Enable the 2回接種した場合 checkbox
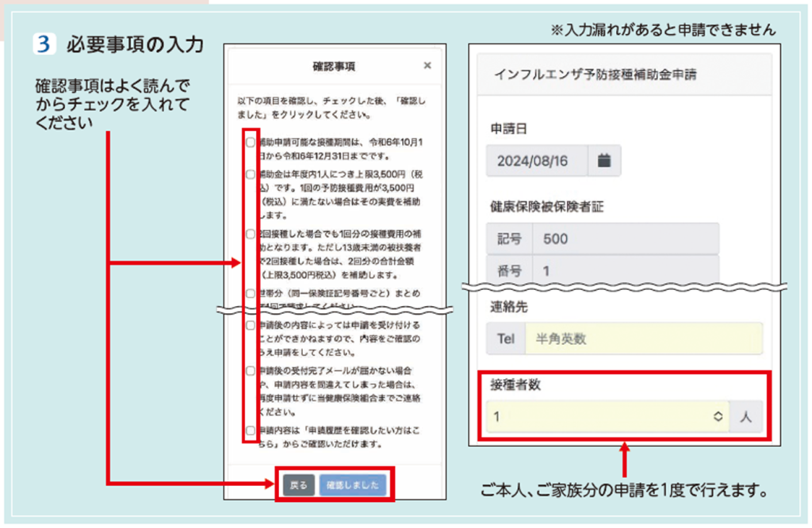This screenshot has height=528, width=812. [251, 234]
